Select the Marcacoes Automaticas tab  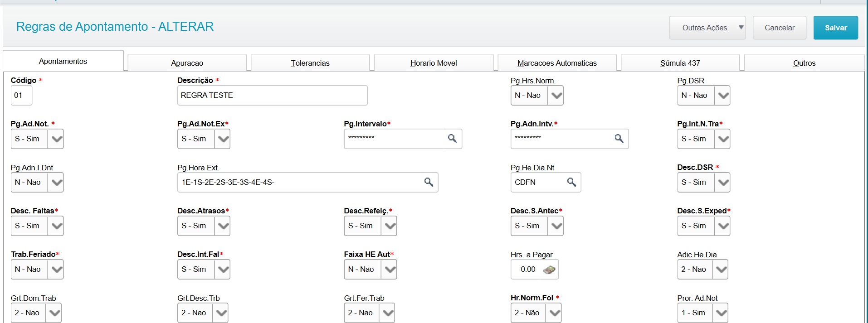click(x=557, y=63)
